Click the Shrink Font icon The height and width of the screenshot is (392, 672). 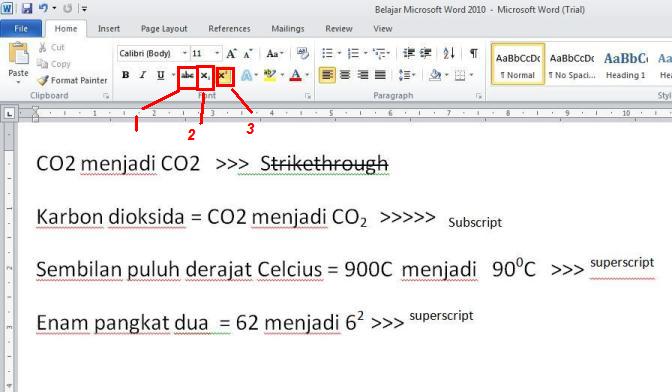point(248,54)
